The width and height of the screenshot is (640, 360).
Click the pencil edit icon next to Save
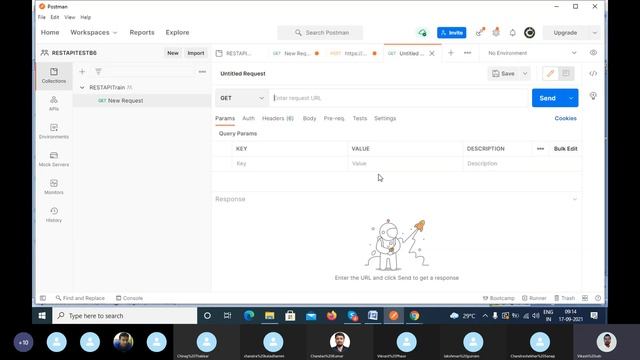[550, 73]
